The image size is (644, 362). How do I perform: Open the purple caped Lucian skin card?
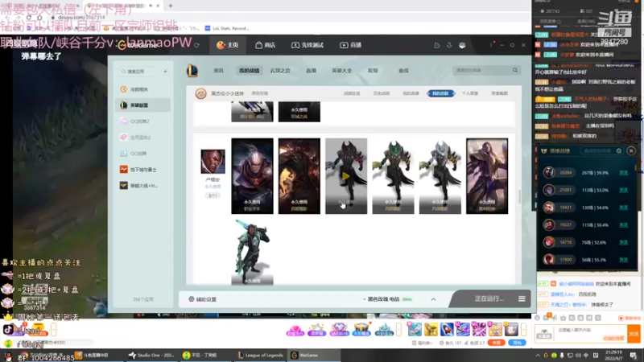(487, 175)
